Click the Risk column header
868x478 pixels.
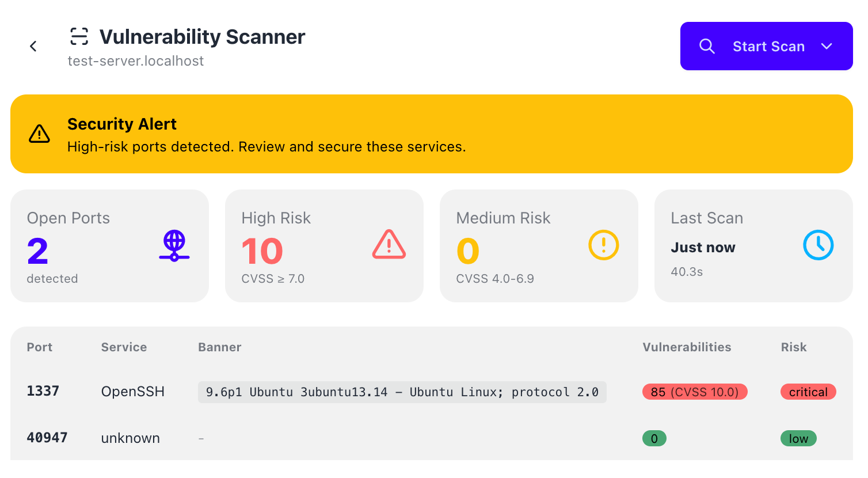794,347
